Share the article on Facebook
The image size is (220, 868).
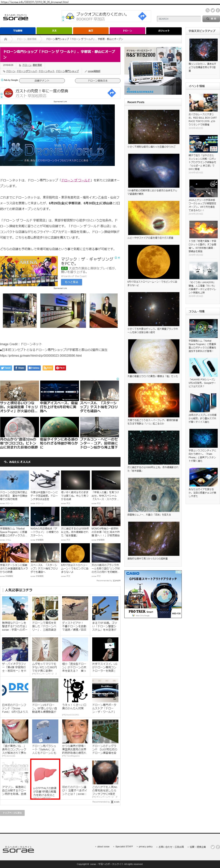tap(20, 368)
